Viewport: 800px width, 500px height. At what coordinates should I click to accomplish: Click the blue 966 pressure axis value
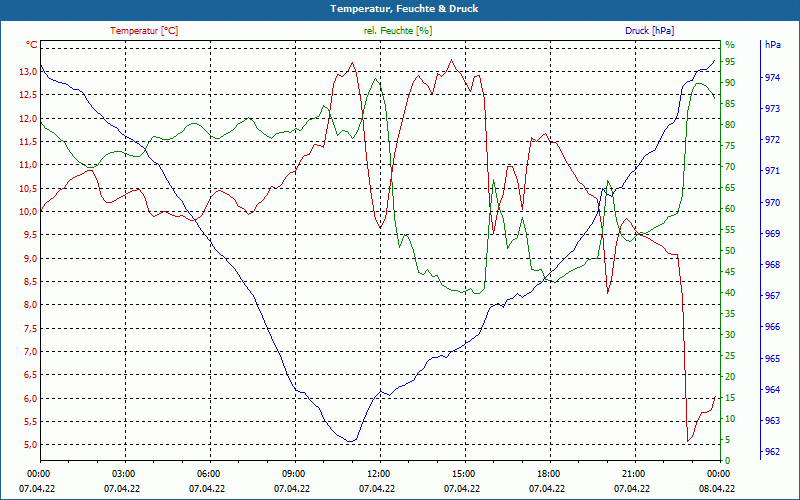click(773, 327)
